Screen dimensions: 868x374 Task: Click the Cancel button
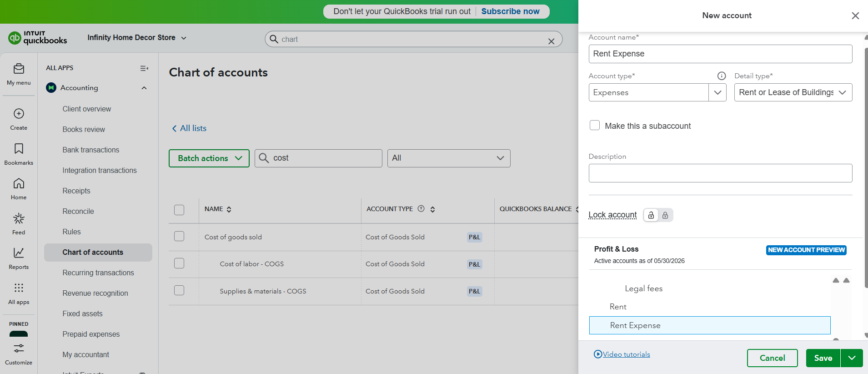tap(772, 358)
